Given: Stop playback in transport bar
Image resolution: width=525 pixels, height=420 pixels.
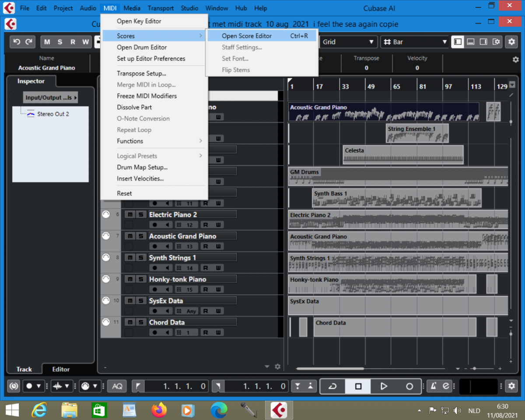Looking at the screenshot, I should 358,386.
